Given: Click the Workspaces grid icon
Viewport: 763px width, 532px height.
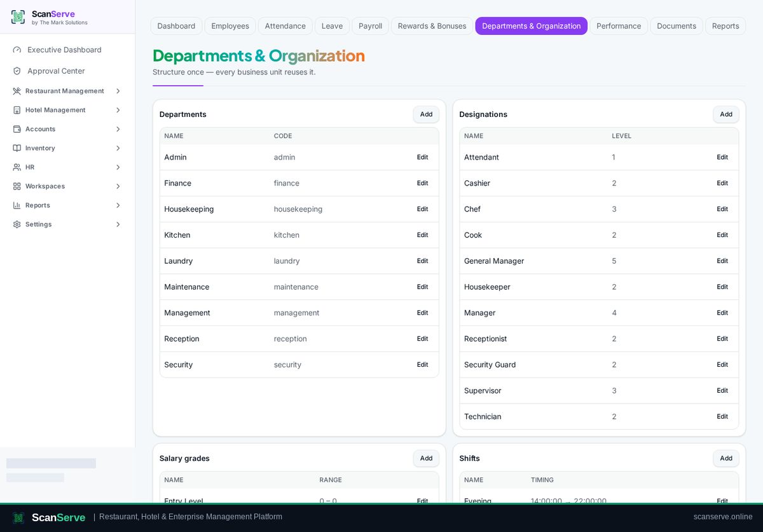Looking at the screenshot, I should pos(17,186).
